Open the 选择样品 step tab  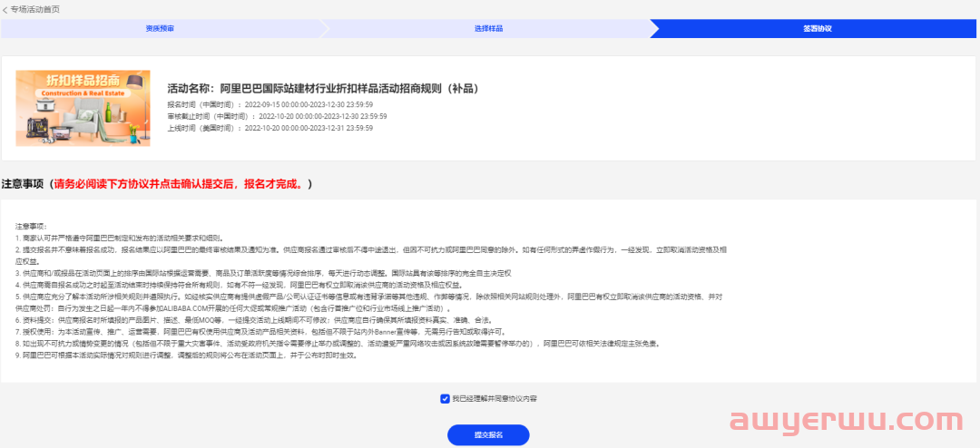(x=488, y=29)
